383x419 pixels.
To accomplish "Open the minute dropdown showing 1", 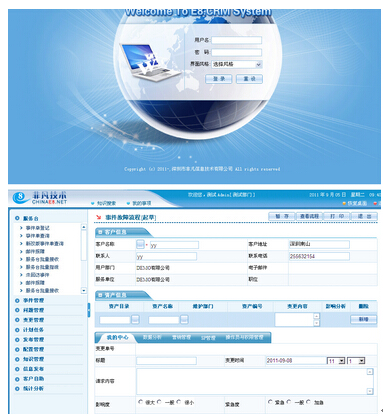I will click(x=356, y=361).
